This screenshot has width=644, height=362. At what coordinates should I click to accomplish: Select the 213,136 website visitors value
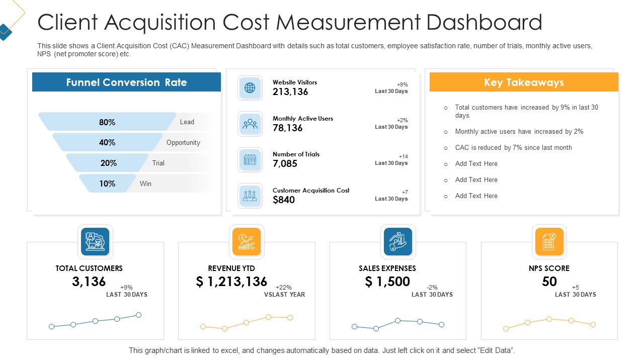290,92
